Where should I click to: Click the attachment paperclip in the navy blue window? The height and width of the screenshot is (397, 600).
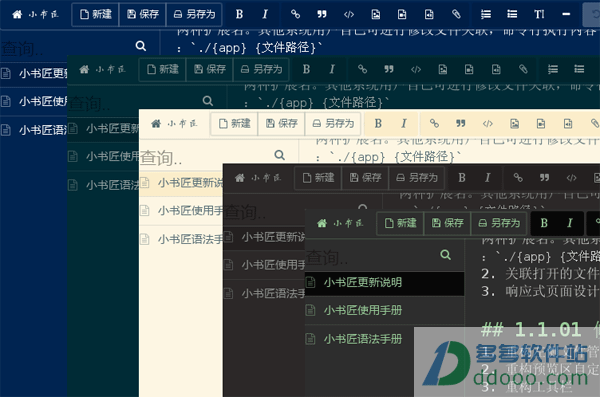pos(456,15)
